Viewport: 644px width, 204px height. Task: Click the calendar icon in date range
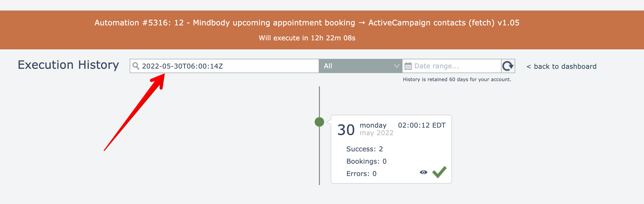point(408,66)
